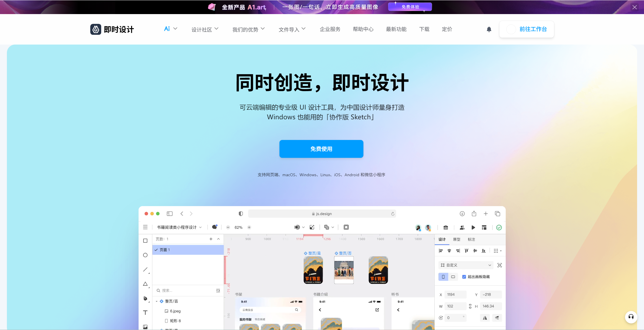Click the notification bell icon
The image size is (644, 330).
click(x=489, y=29)
